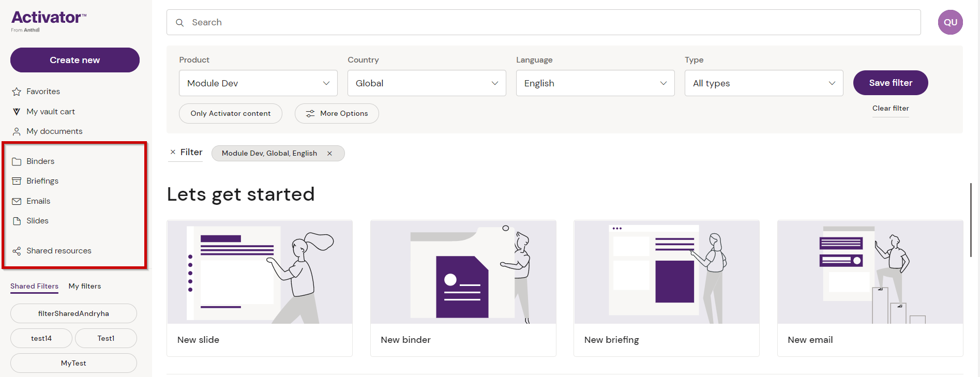
Task: Click the page vertical scrollbar
Action: pyautogui.click(x=971, y=220)
